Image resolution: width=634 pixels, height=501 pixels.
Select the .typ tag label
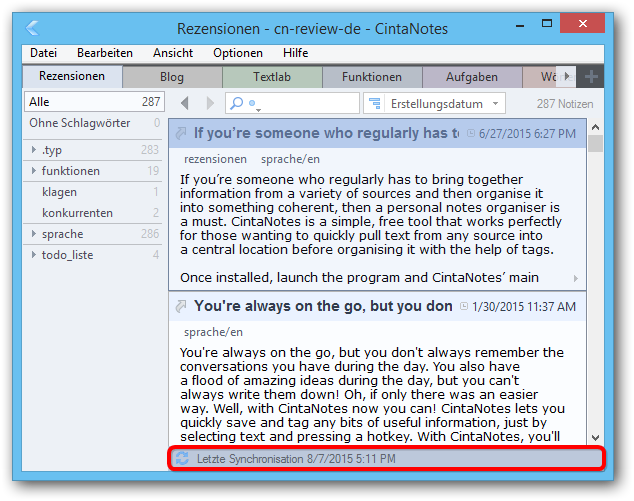(x=52, y=150)
